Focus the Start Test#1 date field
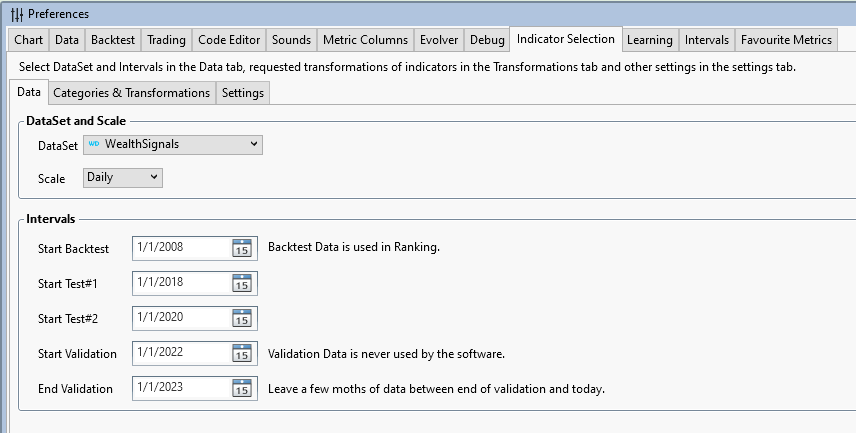This screenshot has width=856, height=433. 180,283
